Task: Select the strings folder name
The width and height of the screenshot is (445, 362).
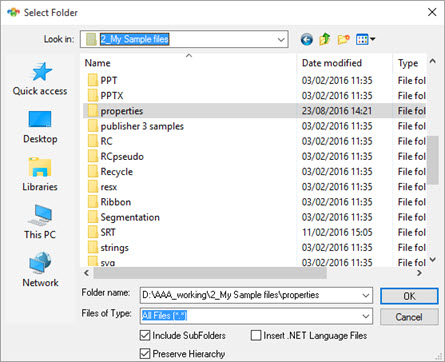Action: point(114,248)
